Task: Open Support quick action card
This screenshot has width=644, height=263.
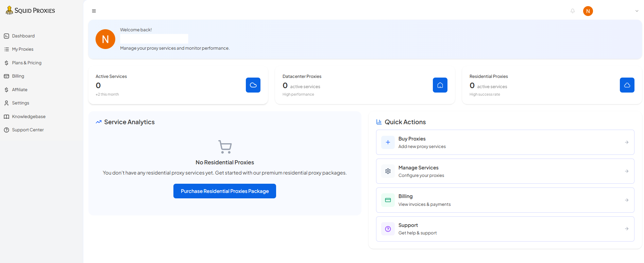Action: (505, 229)
